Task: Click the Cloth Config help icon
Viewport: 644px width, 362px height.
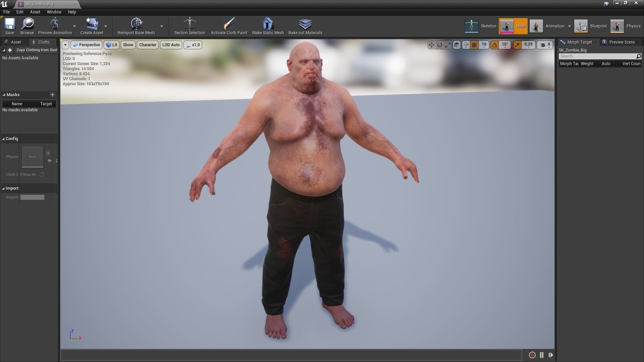Action: (42, 174)
